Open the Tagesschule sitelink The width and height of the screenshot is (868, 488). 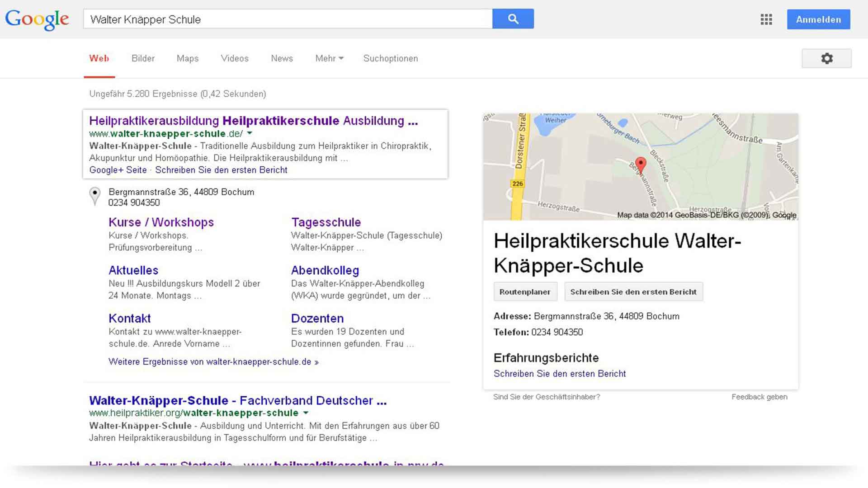(326, 222)
